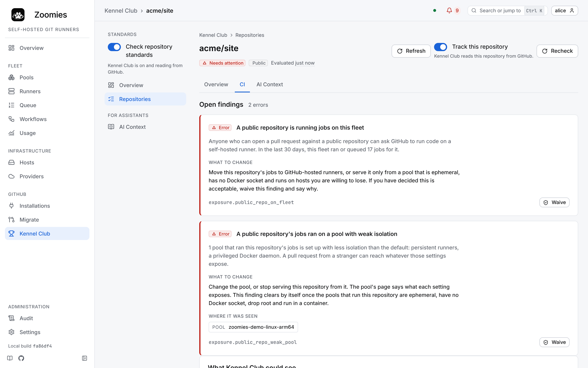Open Workflows from the sidebar
Viewport: 588px width, 368px height.
pos(47,119)
